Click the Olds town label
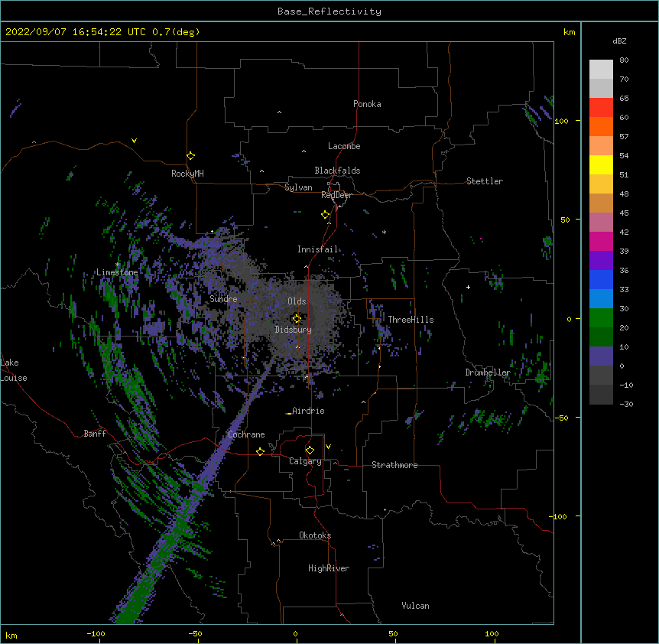659x644 pixels. [297, 301]
